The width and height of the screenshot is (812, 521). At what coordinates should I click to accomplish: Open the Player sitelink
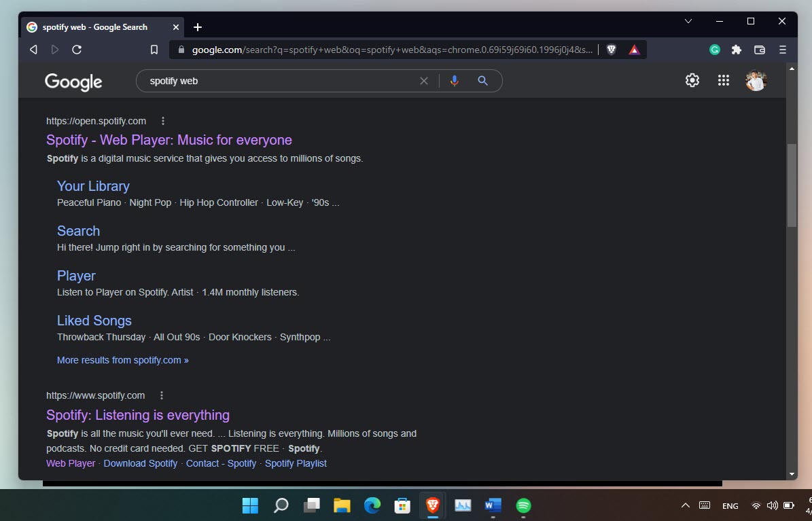point(76,276)
